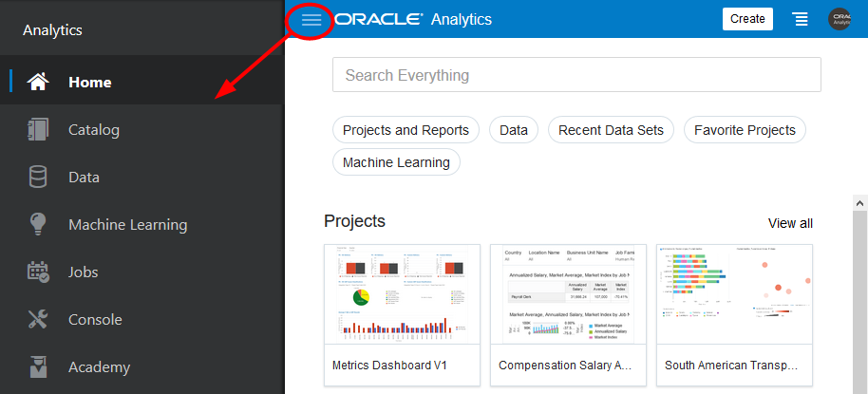Click the Catalog book icon
The height and width of the screenshot is (394, 868).
pos(38,129)
